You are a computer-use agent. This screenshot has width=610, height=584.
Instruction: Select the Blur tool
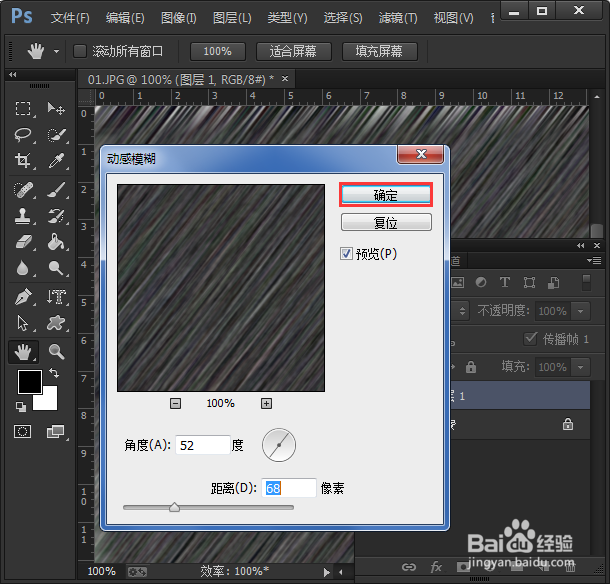pos(23,268)
